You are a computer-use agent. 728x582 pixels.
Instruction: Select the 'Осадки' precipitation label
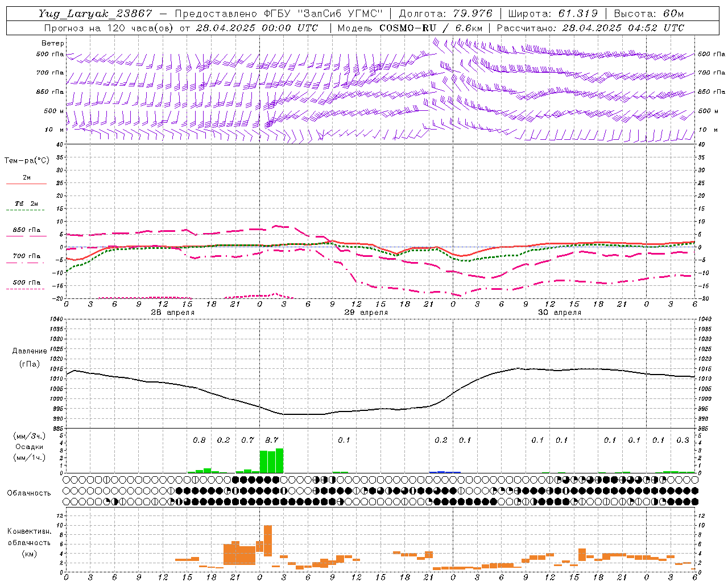click(29, 447)
